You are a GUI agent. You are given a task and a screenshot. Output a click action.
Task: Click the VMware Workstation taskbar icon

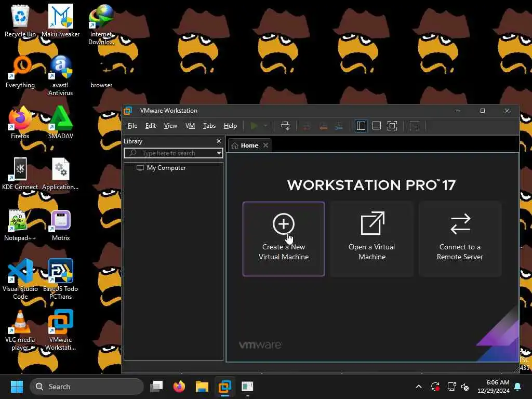pos(224,387)
